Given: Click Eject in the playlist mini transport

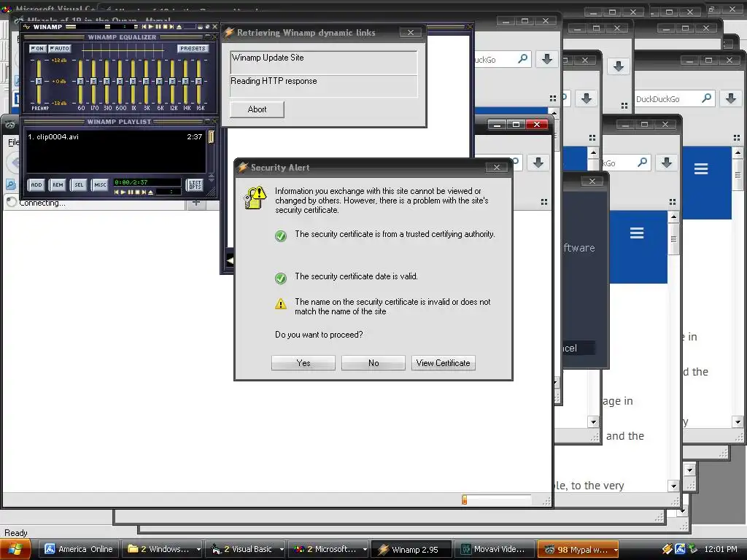Looking at the screenshot, I should (x=150, y=192).
